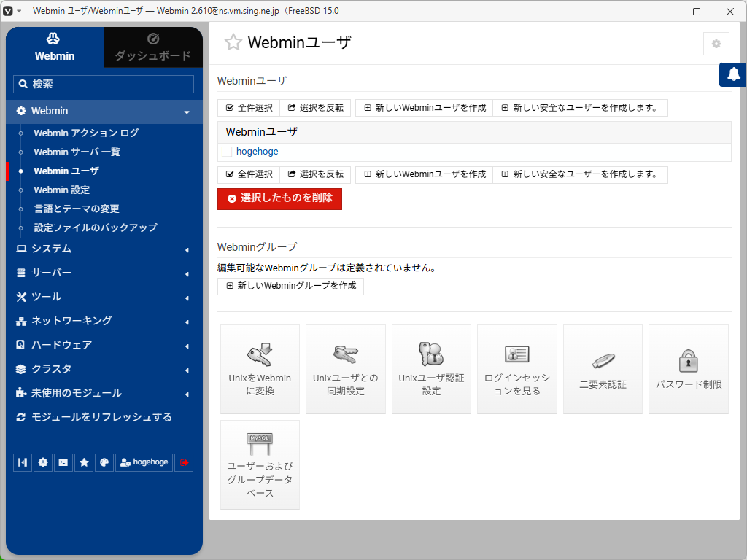
Task: Open the Unix user synchronization settings icon
Action: coord(345,369)
